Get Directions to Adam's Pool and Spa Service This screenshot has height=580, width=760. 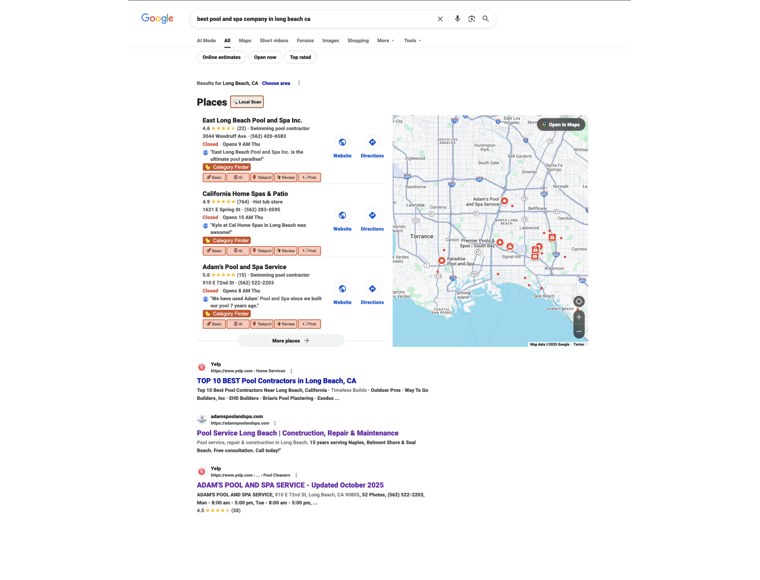click(372, 289)
